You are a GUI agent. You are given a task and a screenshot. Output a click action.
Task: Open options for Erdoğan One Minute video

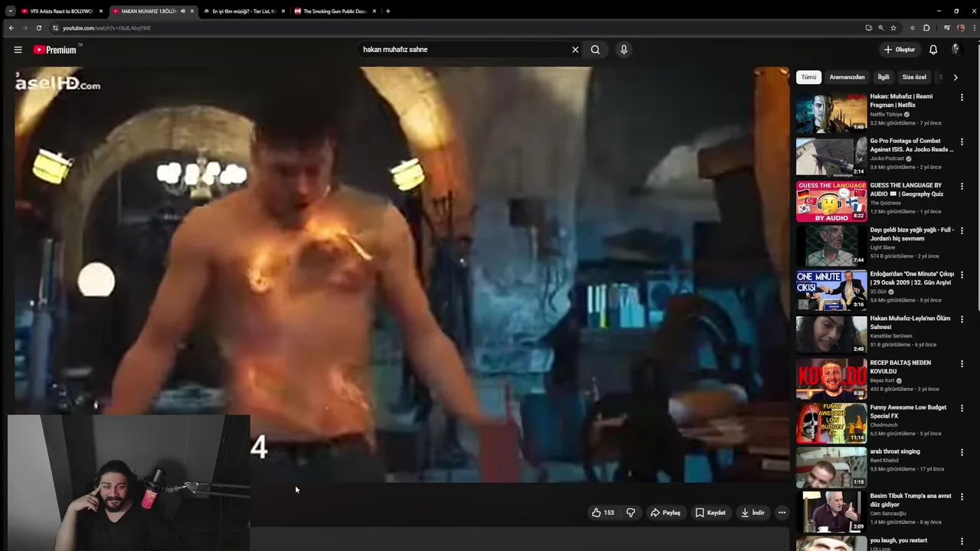[x=962, y=275]
